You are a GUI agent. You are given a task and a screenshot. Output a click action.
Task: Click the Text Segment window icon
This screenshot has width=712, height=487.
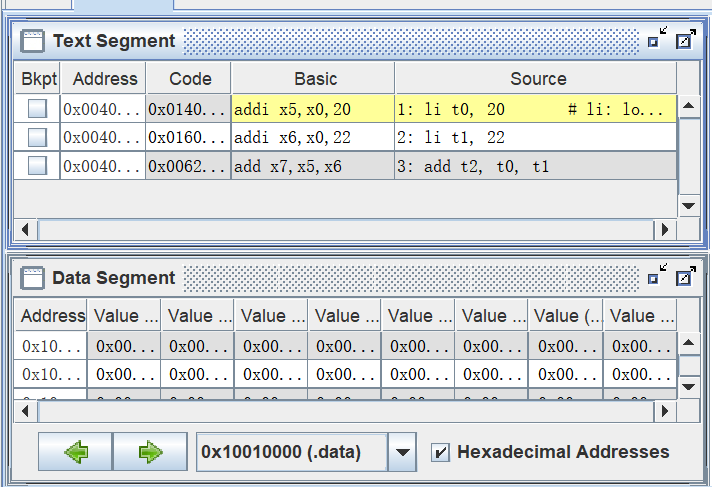(x=33, y=41)
